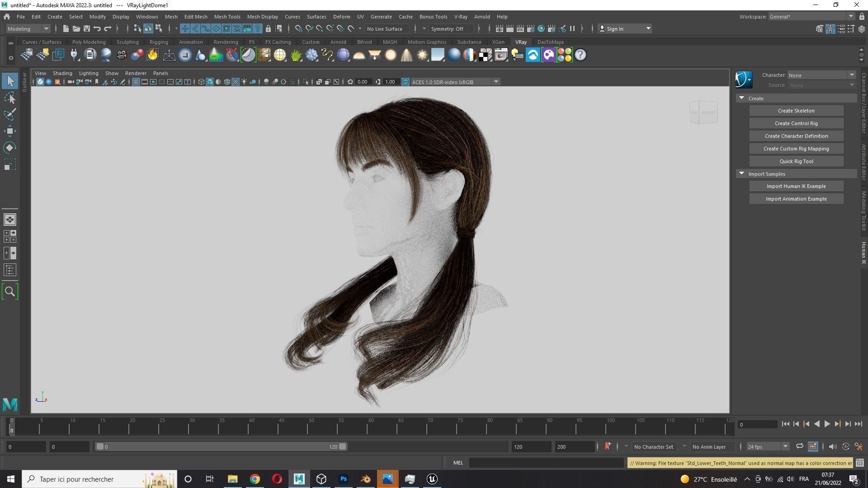Click the VRay fire volume grid shelf icon
The width and height of the screenshot is (868, 488).
point(153,55)
